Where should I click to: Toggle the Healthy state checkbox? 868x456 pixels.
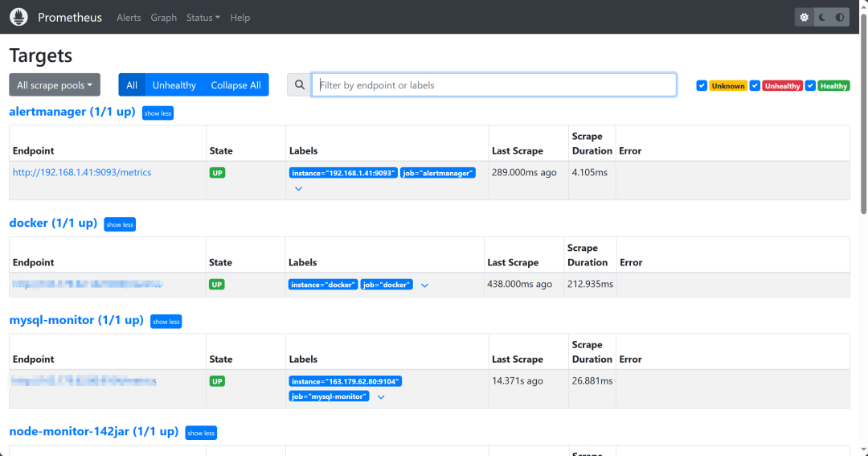pos(810,86)
